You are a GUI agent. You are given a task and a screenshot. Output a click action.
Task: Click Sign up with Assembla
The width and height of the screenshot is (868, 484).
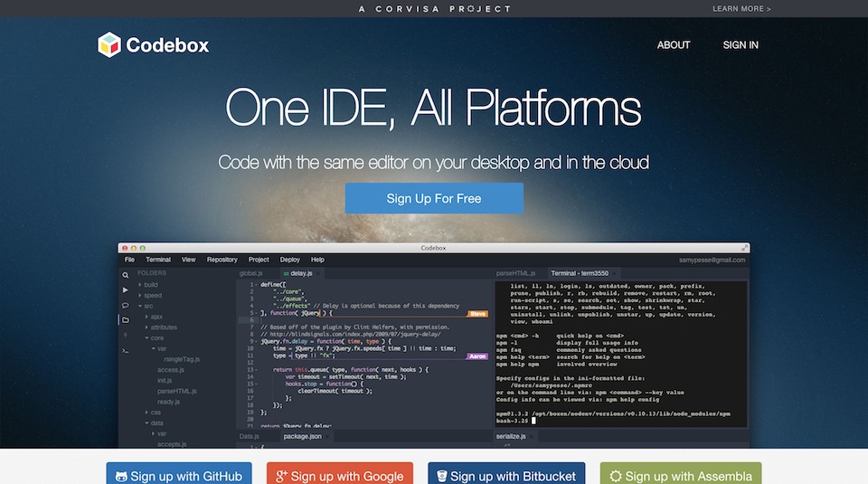681,475
